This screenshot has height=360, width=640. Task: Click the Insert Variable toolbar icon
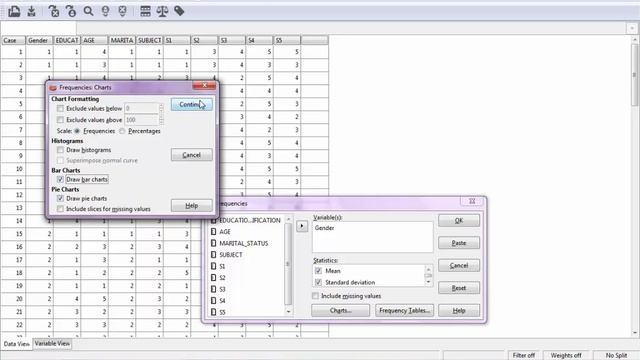pos(122,11)
